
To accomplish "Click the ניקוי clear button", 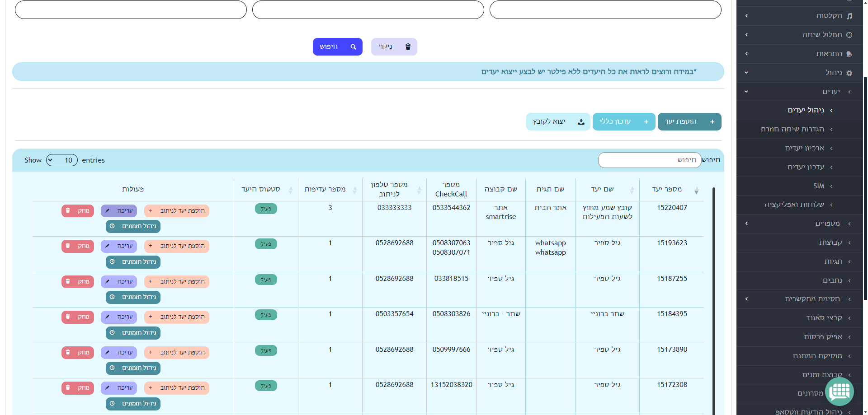I will 394,47.
